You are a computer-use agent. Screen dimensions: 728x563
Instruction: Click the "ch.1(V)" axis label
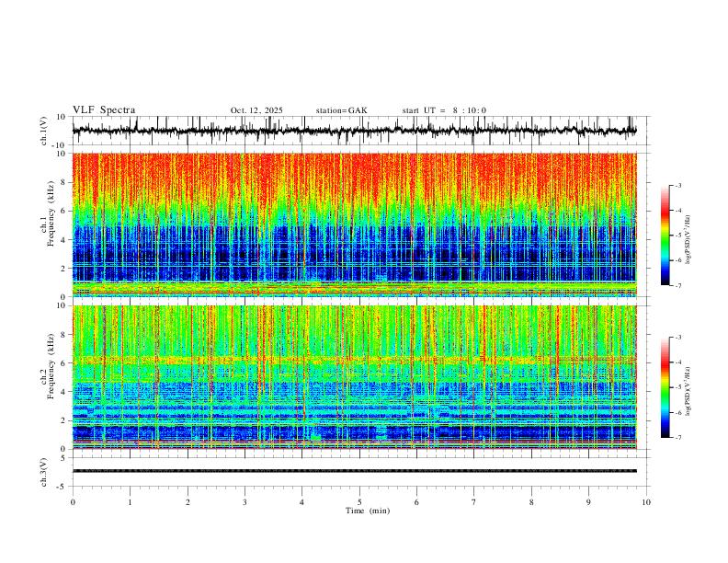click(x=44, y=131)
